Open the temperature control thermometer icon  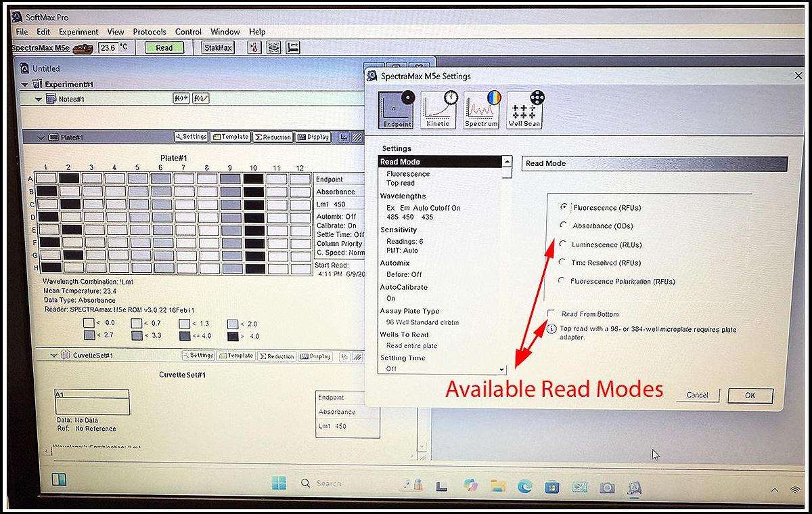tap(253, 47)
